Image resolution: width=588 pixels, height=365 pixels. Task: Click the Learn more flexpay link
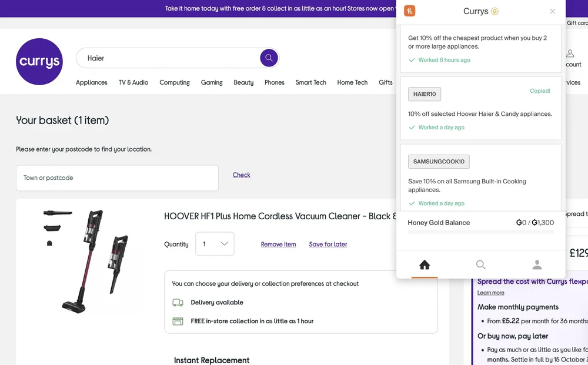[x=490, y=293]
